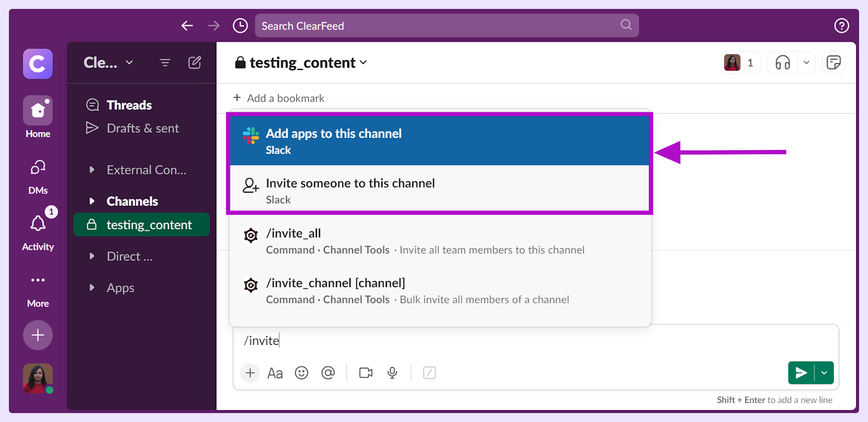This screenshot has height=422, width=868.
Task: Collapse the Channels section arrow
Action: coord(92,201)
